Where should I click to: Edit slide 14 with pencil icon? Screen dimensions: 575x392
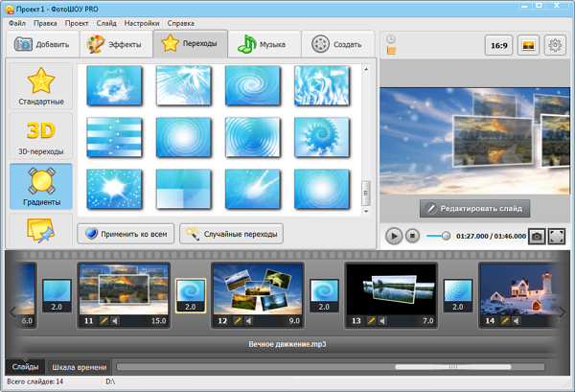click(505, 321)
